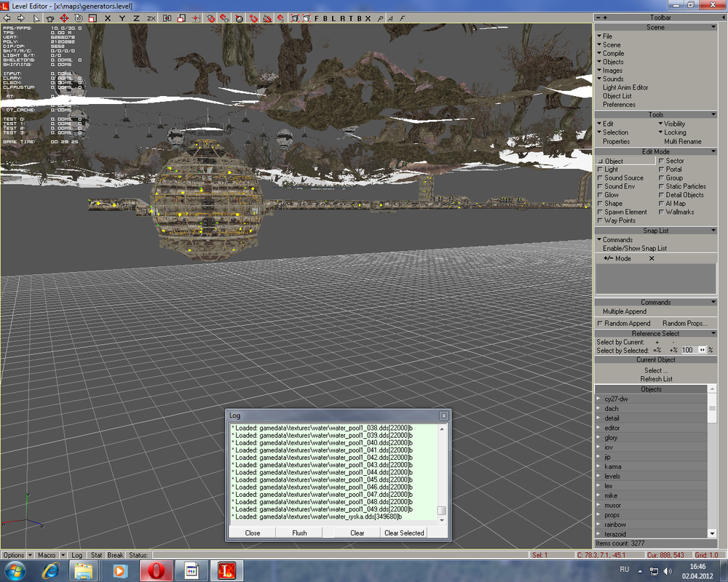Lock movement to the X axis

pos(108,18)
